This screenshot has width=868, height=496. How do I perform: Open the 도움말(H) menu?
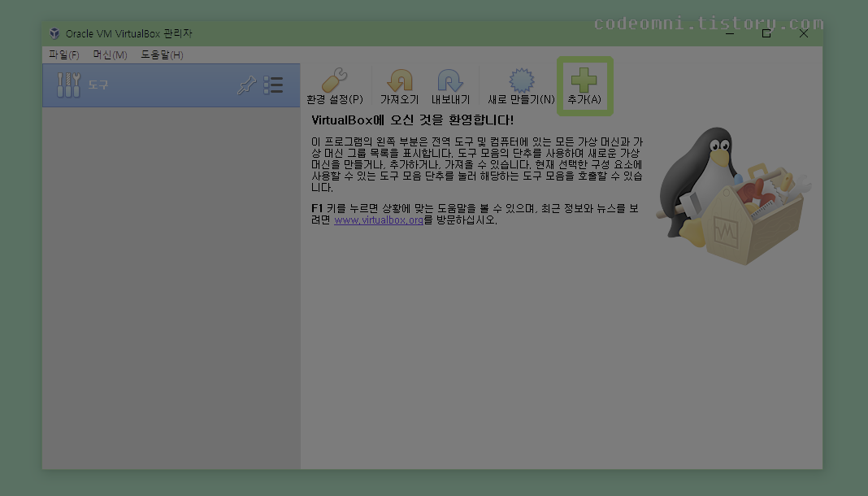tap(162, 54)
